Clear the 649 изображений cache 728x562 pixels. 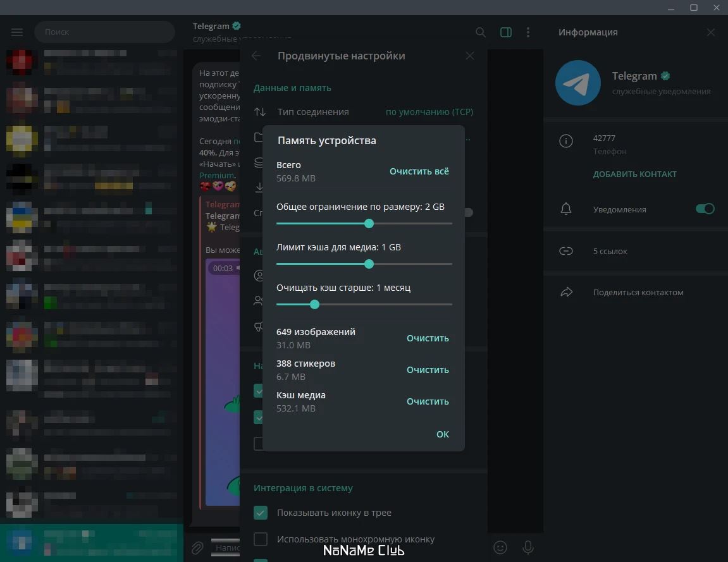click(x=428, y=338)
